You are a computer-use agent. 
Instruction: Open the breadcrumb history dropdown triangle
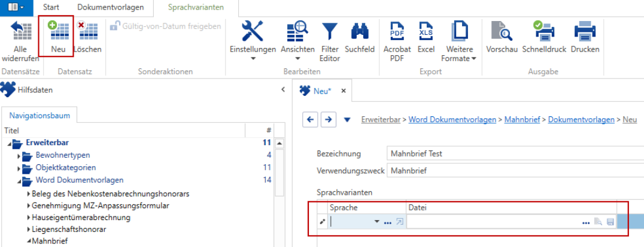pyautogui.click(x=348, y=120)
